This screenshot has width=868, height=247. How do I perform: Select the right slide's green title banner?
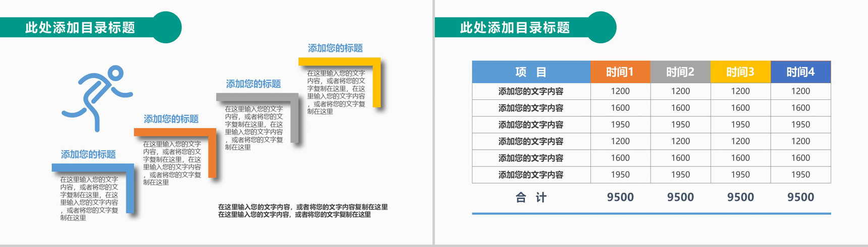[515, 28]
